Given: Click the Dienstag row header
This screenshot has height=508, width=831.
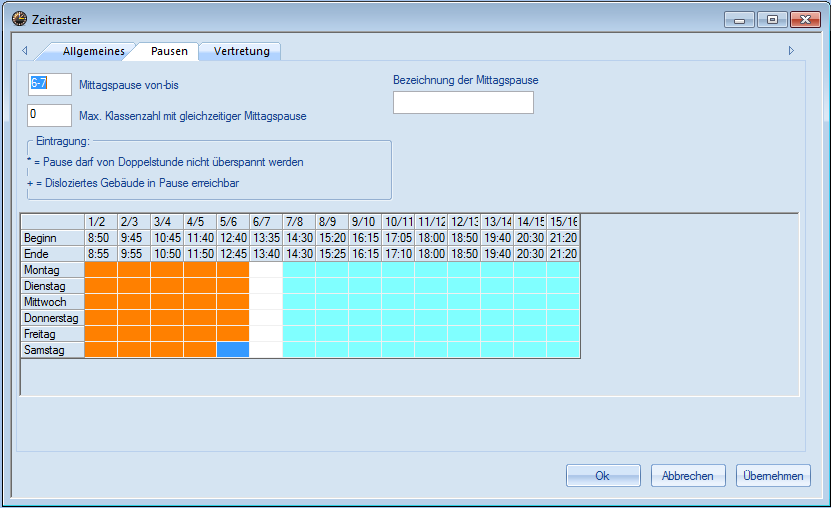Looking at the screenshot, I should tap(53, 286).
